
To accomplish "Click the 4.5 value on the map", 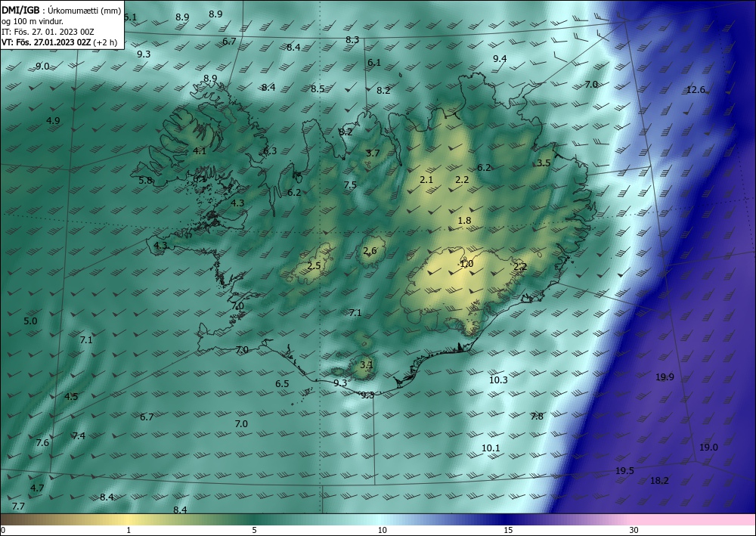I will (x=71, y=397).
